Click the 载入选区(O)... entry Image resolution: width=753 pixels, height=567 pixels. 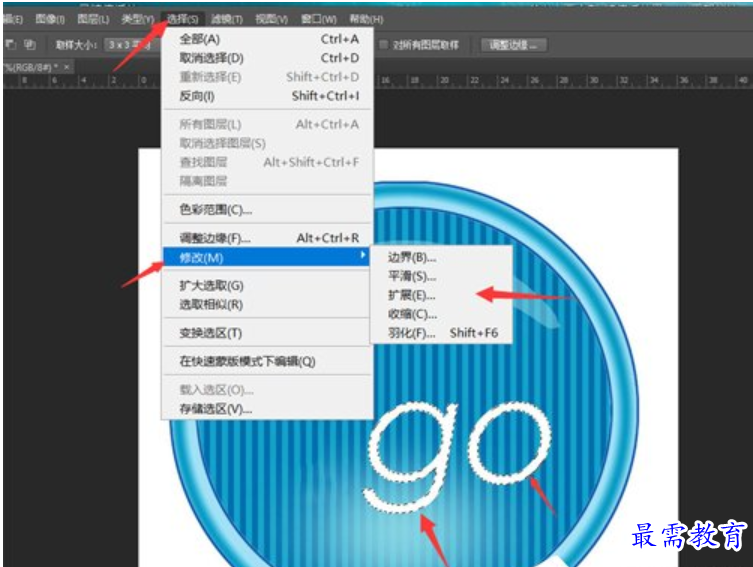click(268, 390)
